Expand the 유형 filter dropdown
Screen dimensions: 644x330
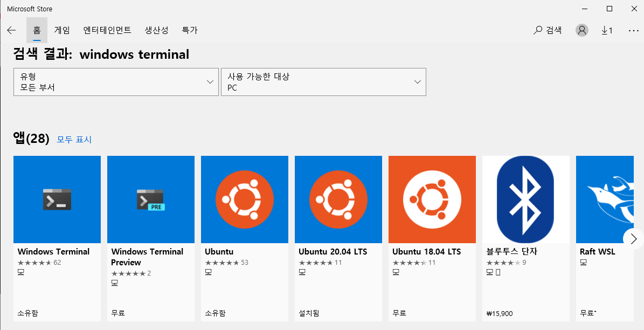point(116,82)
